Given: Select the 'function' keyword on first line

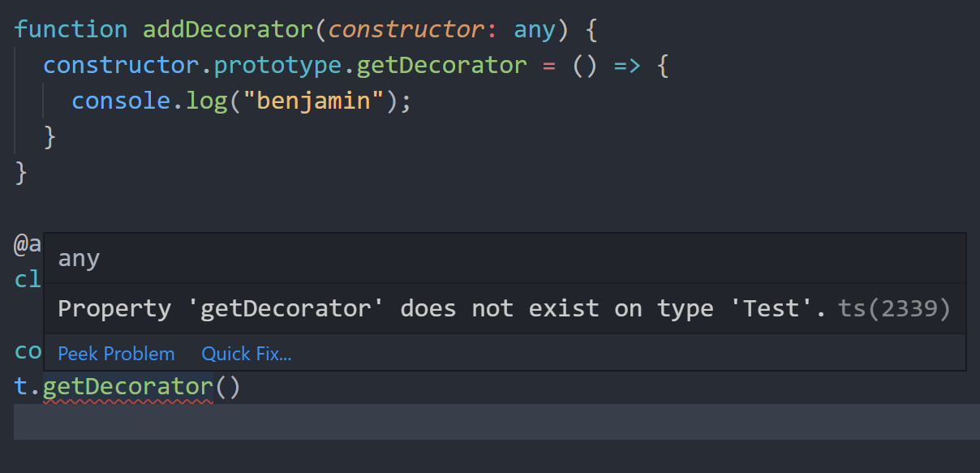Looking at the screenshot, I should tap(71, 30).
